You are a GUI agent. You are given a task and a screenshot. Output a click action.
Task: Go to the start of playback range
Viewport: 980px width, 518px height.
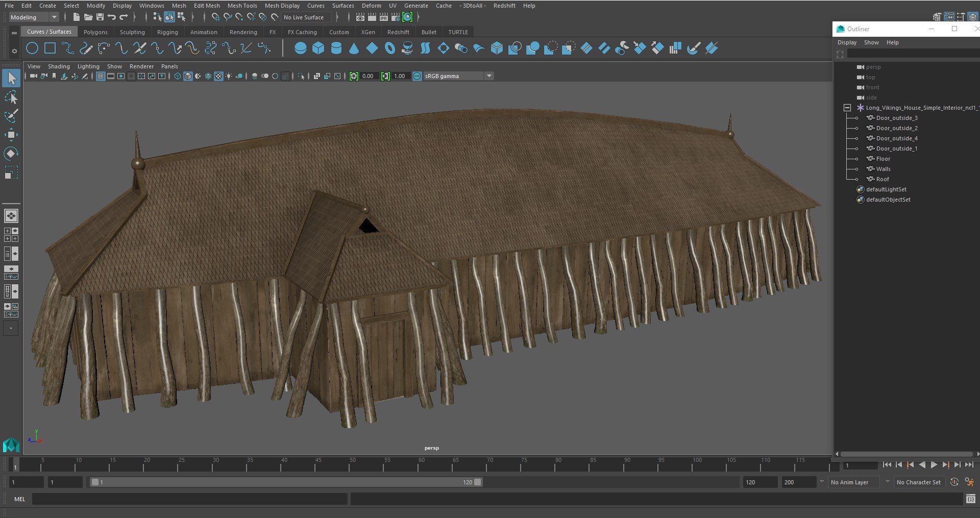pos(887,464)
